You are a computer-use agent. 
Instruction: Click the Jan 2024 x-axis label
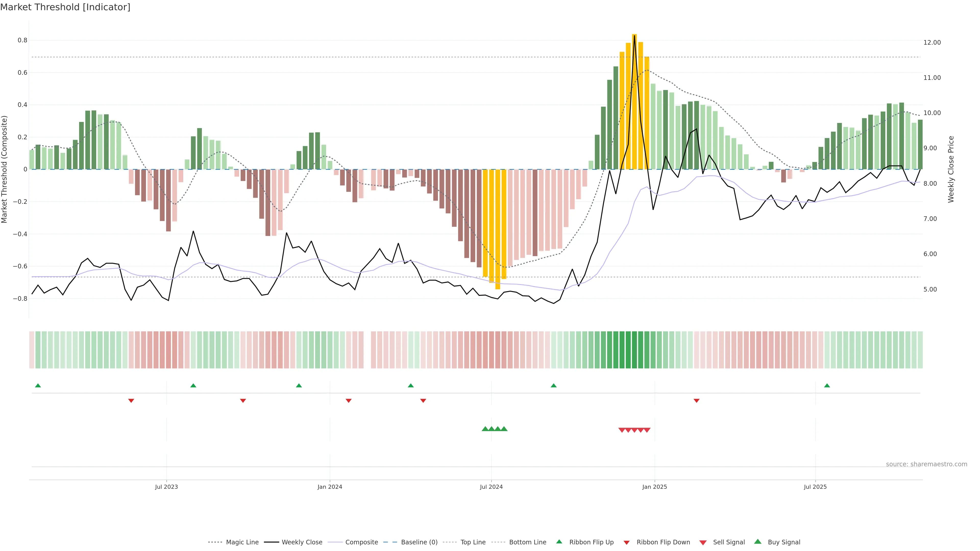329,487
